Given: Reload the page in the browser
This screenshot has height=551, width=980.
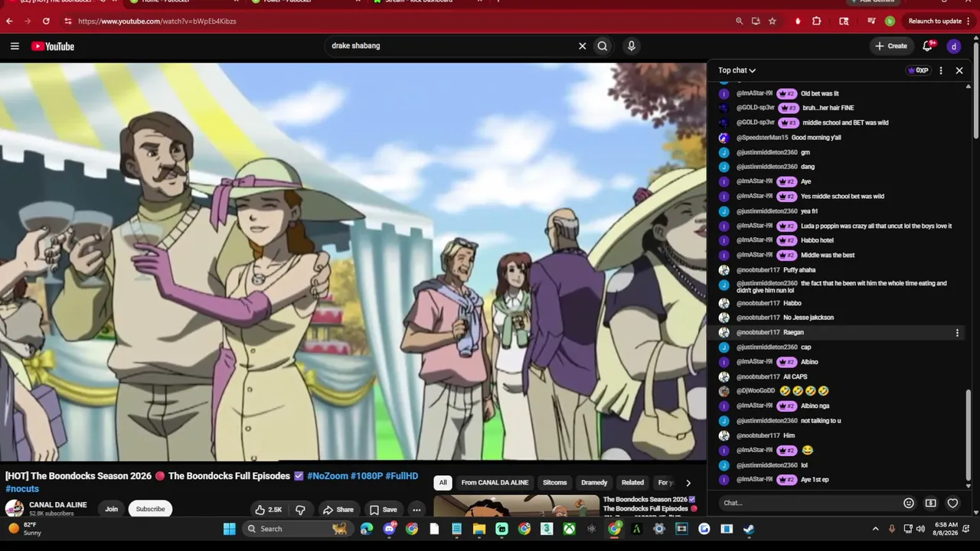Looking at the screenshot, I should [x=46, y=21].
